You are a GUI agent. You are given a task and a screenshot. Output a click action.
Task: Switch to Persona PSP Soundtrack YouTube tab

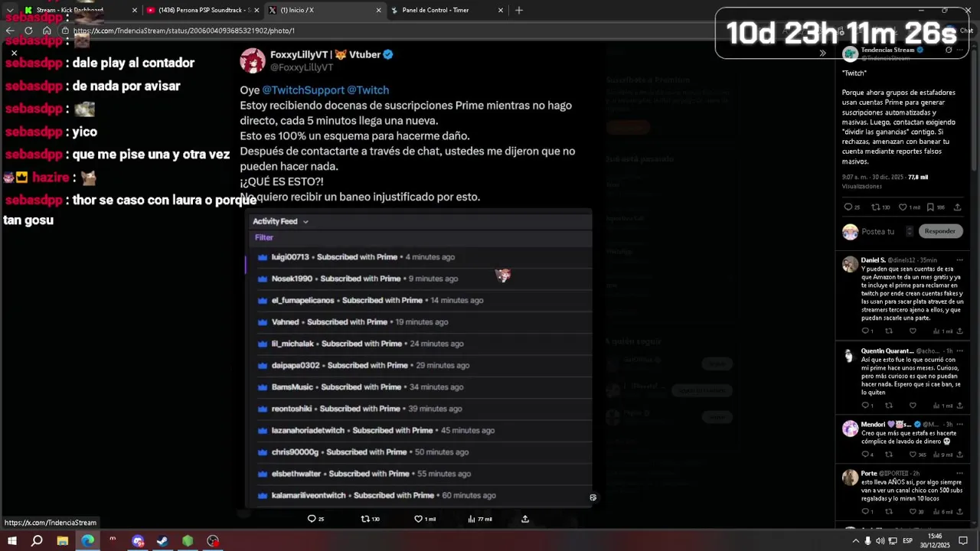click(203, 10)
